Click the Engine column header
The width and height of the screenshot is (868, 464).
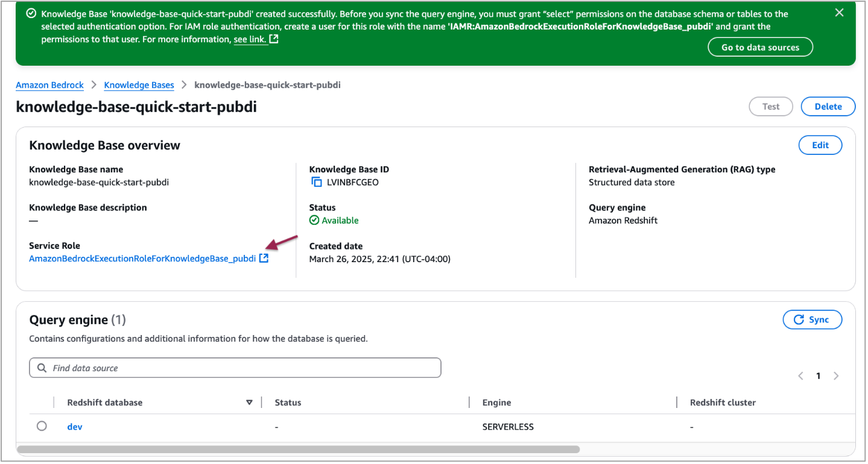496,403
